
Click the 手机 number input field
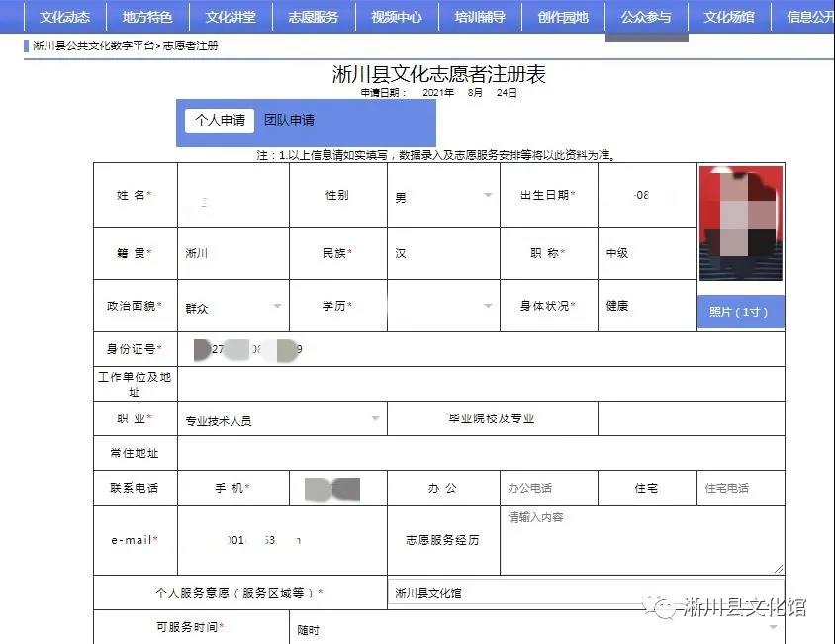tap(338, 488)
